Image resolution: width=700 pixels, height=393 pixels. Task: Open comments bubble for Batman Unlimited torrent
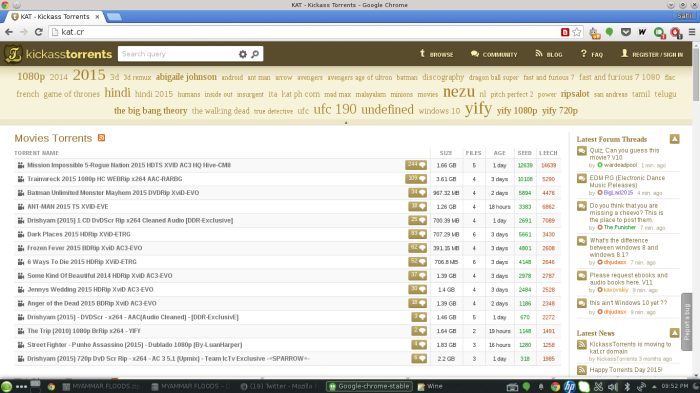pos(417,192)
